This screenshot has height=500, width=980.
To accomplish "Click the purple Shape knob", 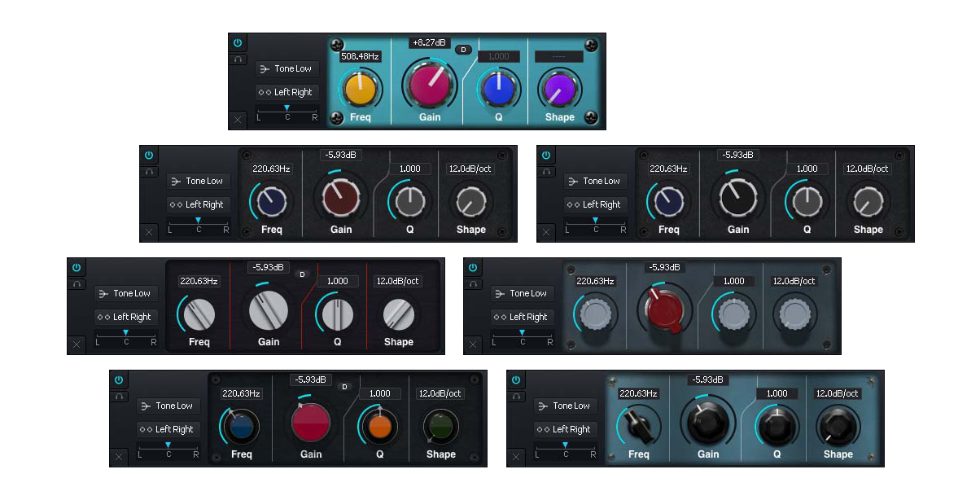I will pos(559,86).
